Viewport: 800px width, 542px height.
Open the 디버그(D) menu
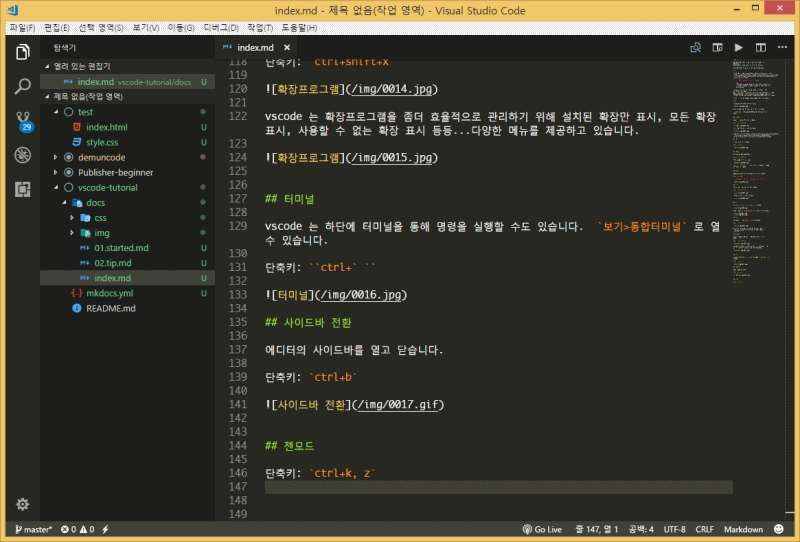tap(221, 28)
